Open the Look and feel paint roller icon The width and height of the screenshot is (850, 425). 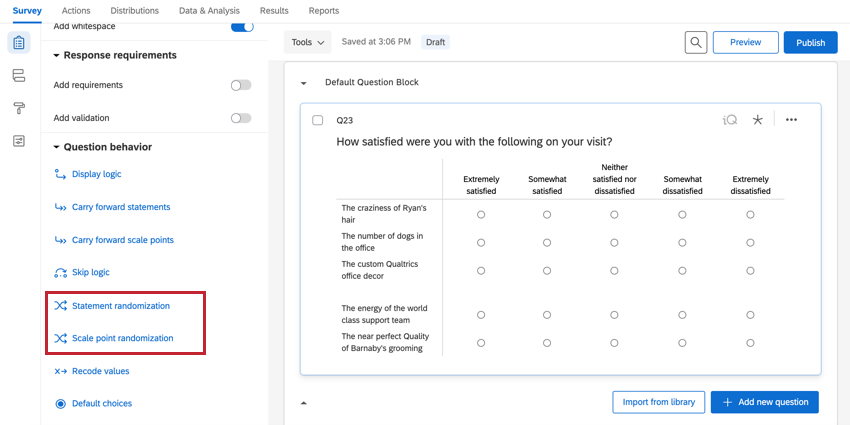tap(18, 108)
